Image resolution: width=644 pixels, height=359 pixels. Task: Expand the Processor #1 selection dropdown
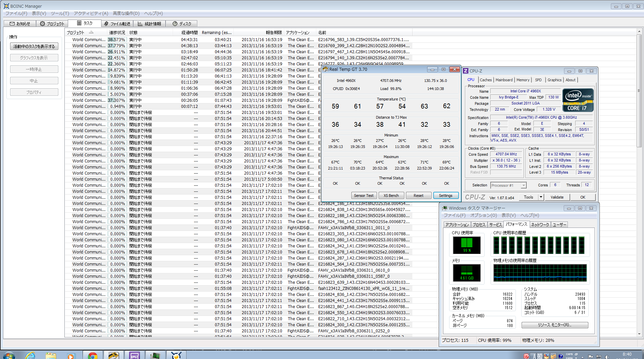[523, 185]
